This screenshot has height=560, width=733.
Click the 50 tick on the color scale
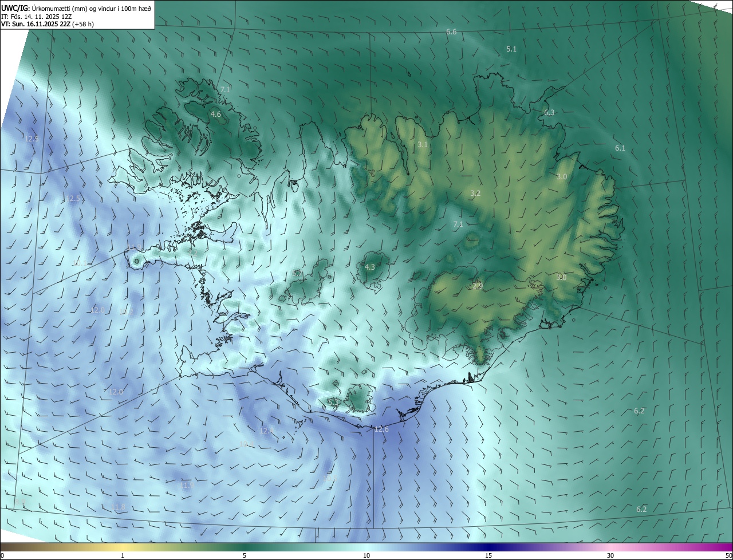tap(728, 555)
